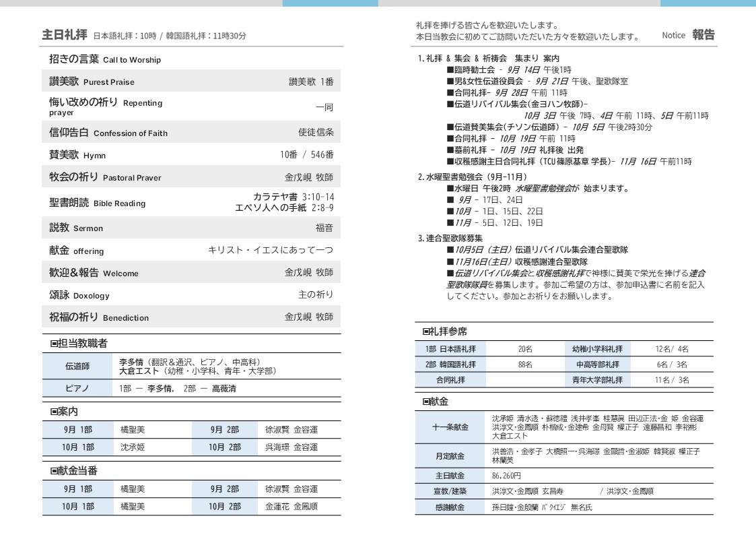Click the 説教 Sermon row

click(191, 228)
